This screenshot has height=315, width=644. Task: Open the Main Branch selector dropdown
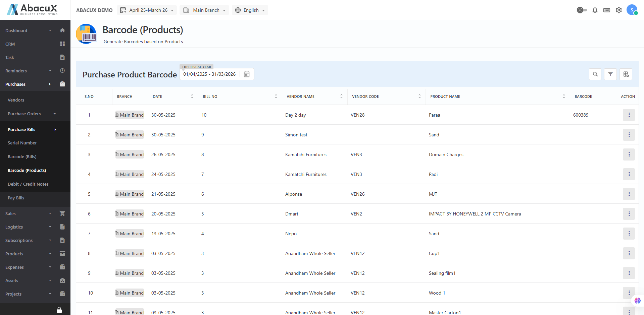[x=204, y=10]
